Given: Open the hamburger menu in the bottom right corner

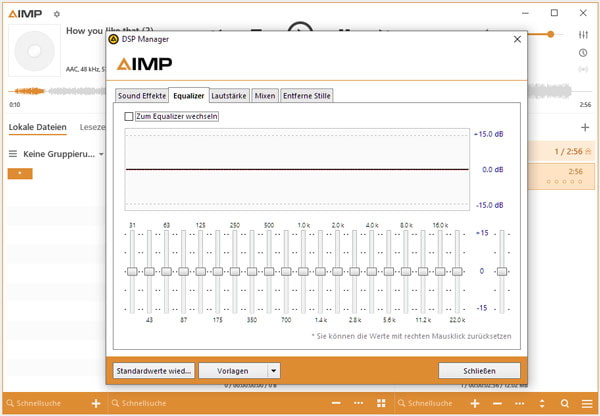Looking at the screenshot, I should (x=587, y=403).
